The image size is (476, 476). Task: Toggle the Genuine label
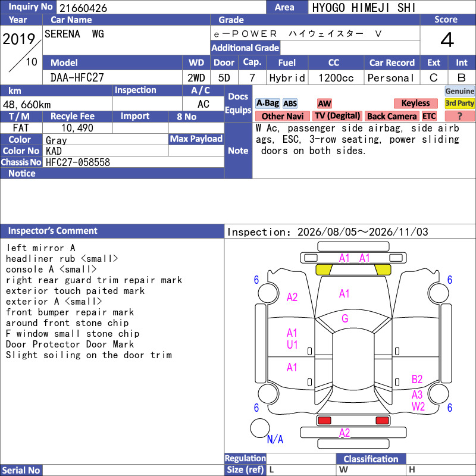(x=459, y=91)
